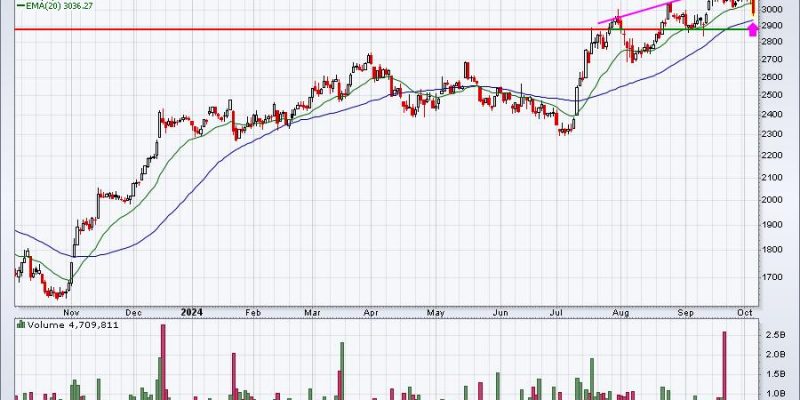
Task: Select the 2200 price axis label
Action: (773, 155)
